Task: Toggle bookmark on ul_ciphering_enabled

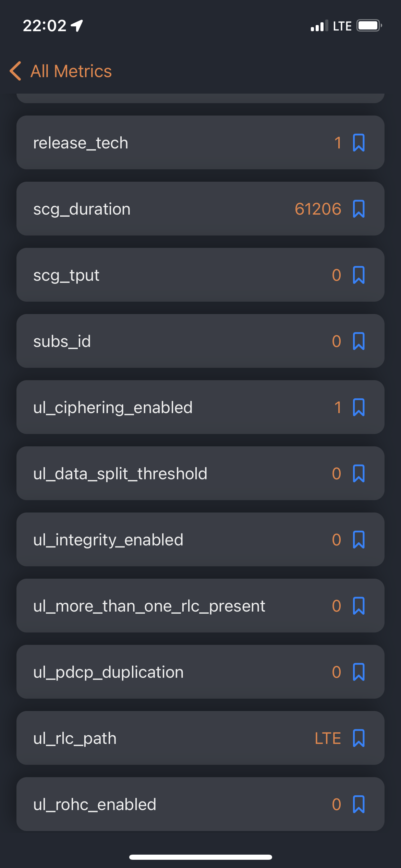Action: pos(359,407)
